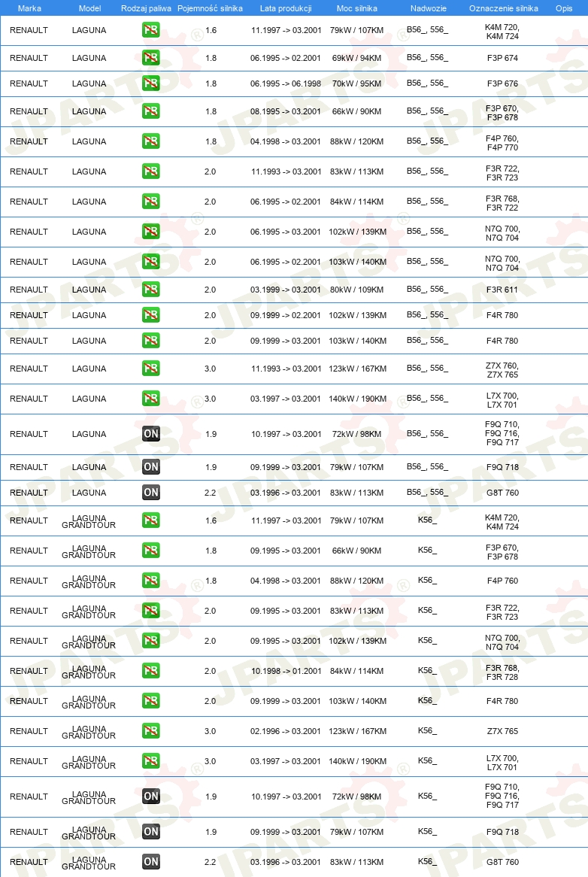Click the petrol icon in the F3R 611 row

pos(151,289)
